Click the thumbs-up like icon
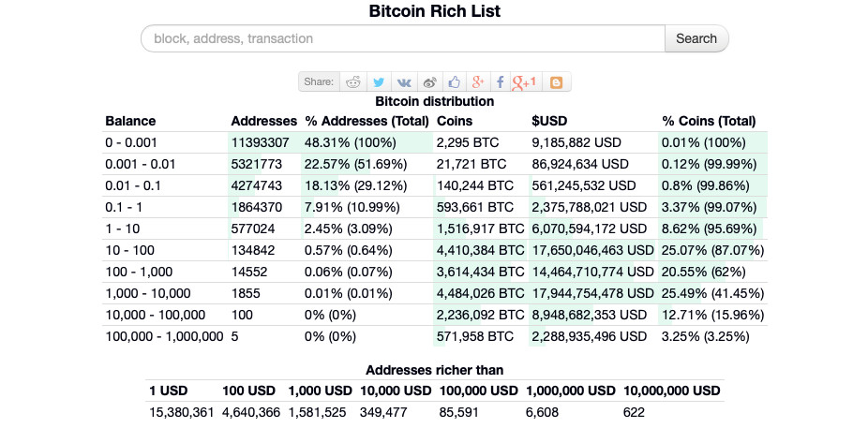Viewport: 868px width, 428px height. point(455,82)
